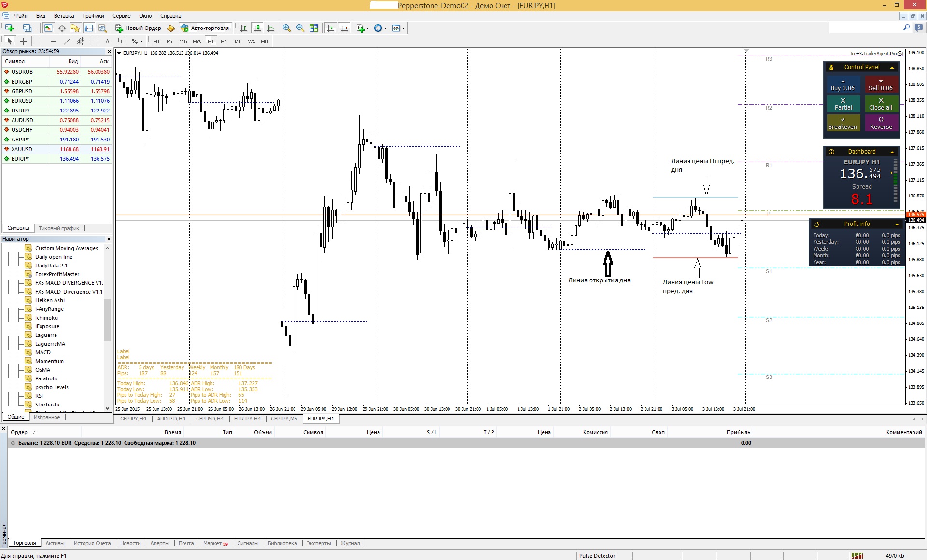The image size is (927, 560).
Task: Toggle the Market Watch window icon
Action: click(48, 28)
